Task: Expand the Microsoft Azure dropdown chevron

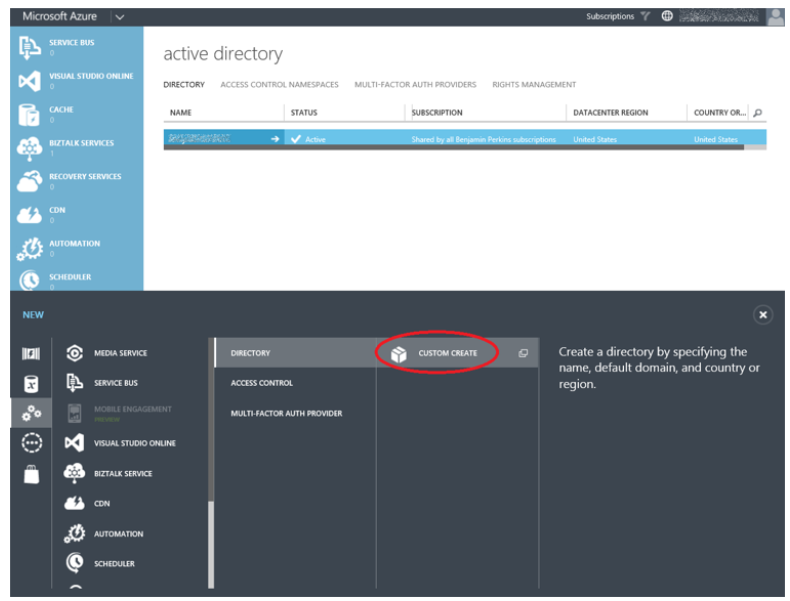Action: click(119, 16)
